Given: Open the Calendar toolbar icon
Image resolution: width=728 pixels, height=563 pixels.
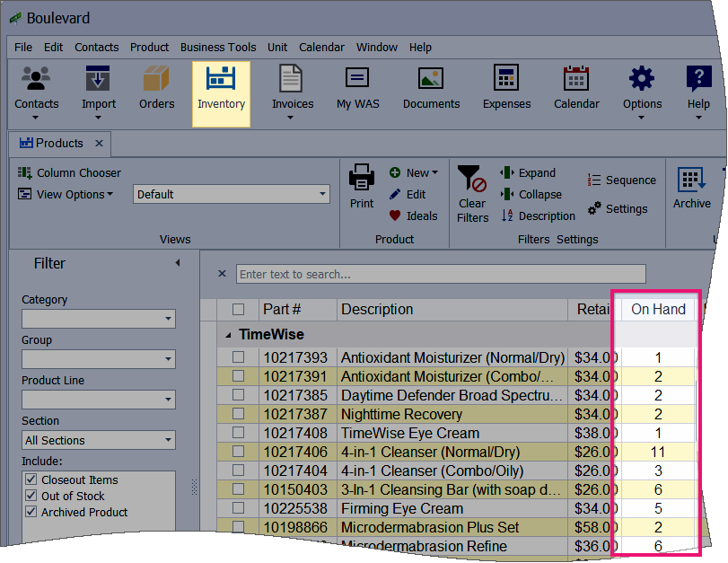Looking at the screenshot, I should click(x=576, y=88).
